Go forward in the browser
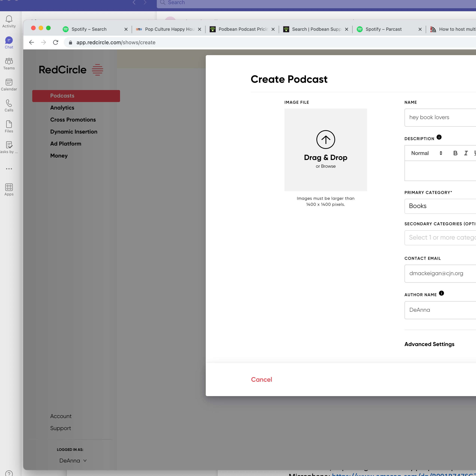Screen dimensions: 476x476 click(x=43, y=42)
